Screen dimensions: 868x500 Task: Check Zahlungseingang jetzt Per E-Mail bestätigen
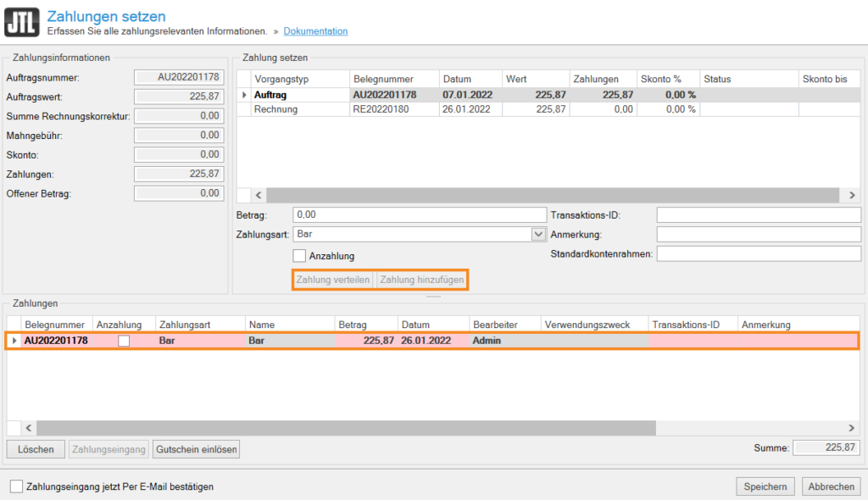pos(16,486)
